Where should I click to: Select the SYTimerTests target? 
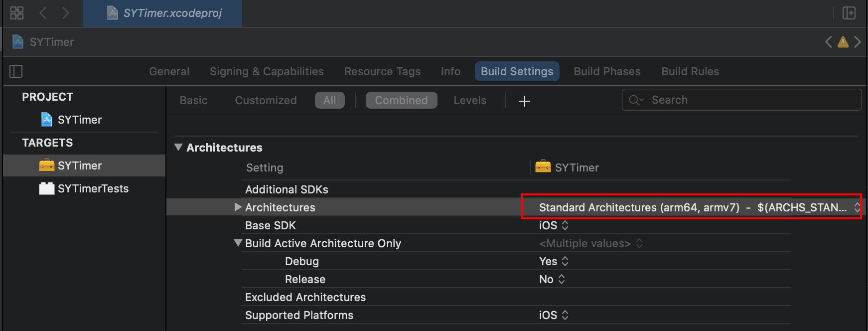[x=84, y=188]
